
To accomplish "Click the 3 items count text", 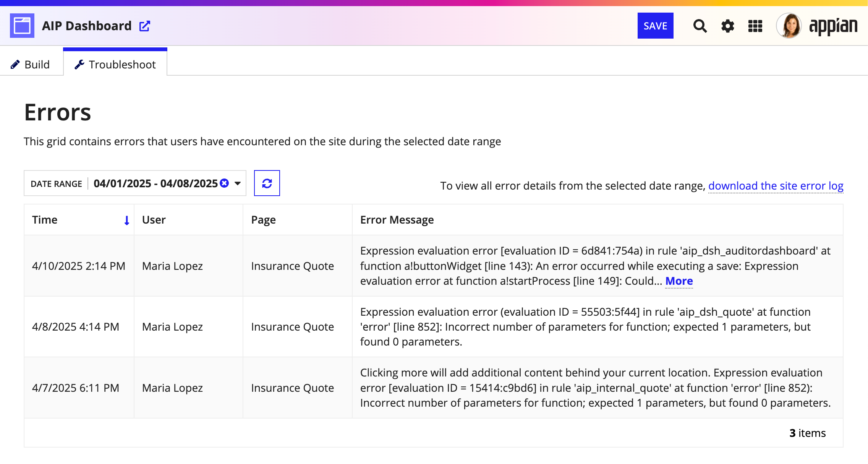I will point(808,433).
